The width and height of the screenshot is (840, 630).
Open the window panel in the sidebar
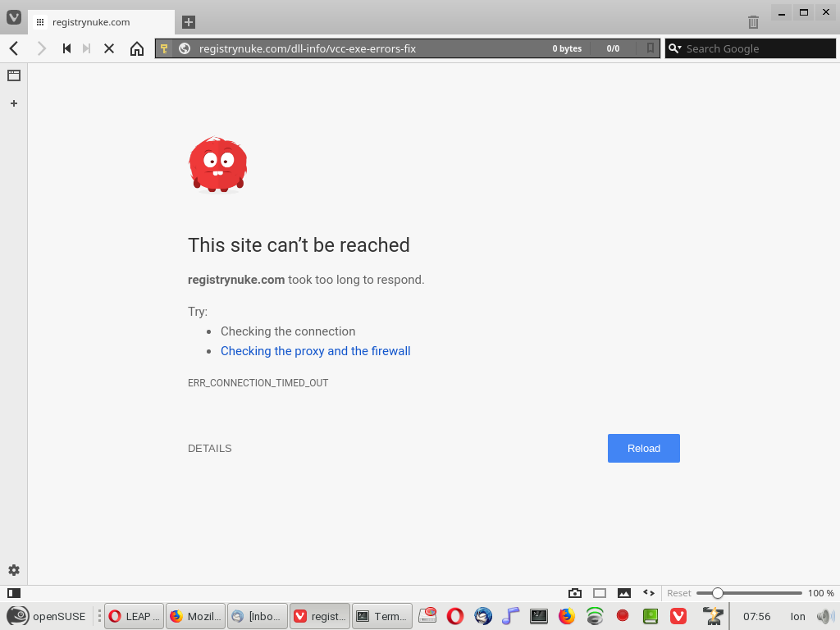[x=14, y=75]
